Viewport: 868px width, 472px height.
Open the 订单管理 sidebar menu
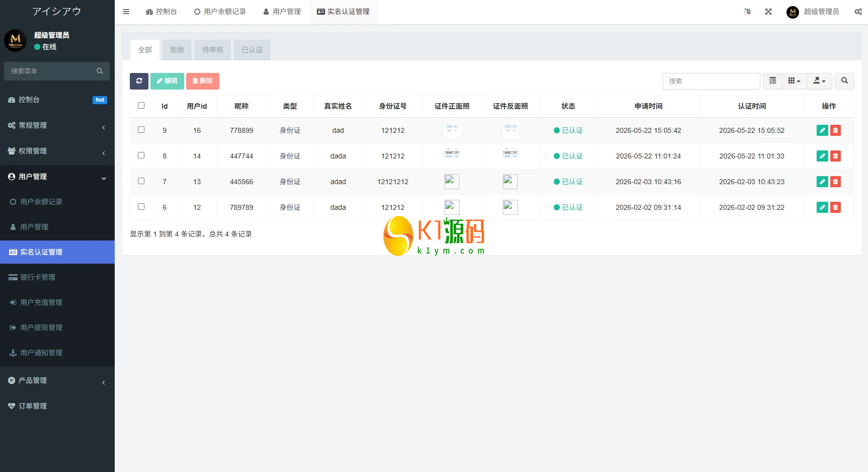click(57, 406)
